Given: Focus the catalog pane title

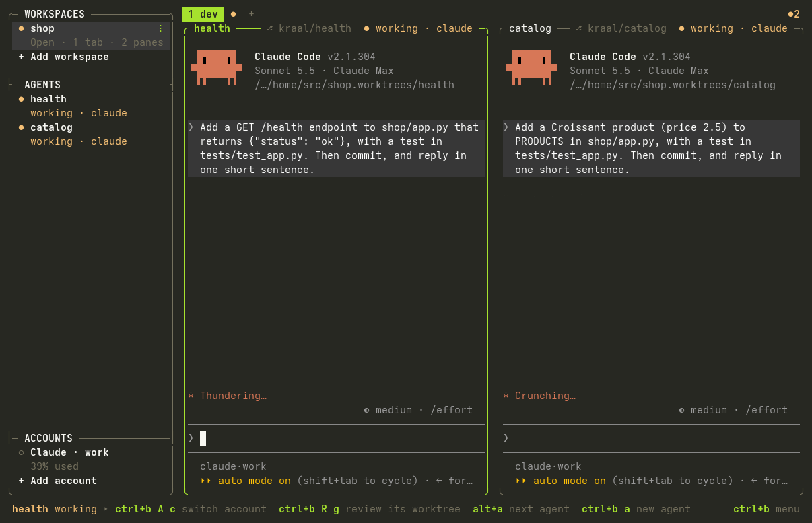Looking at the screenshot, I should coord(530,28).
